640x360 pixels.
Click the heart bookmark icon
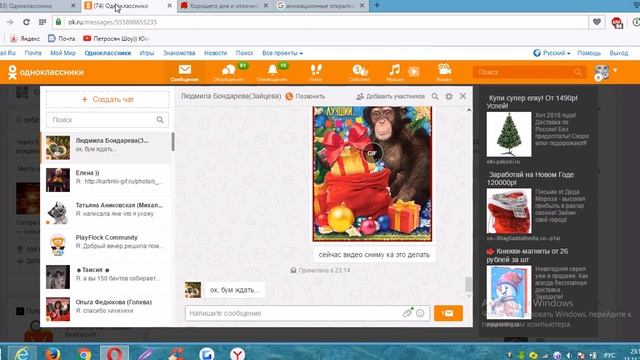pyautogui.click(x=597, y=22)
